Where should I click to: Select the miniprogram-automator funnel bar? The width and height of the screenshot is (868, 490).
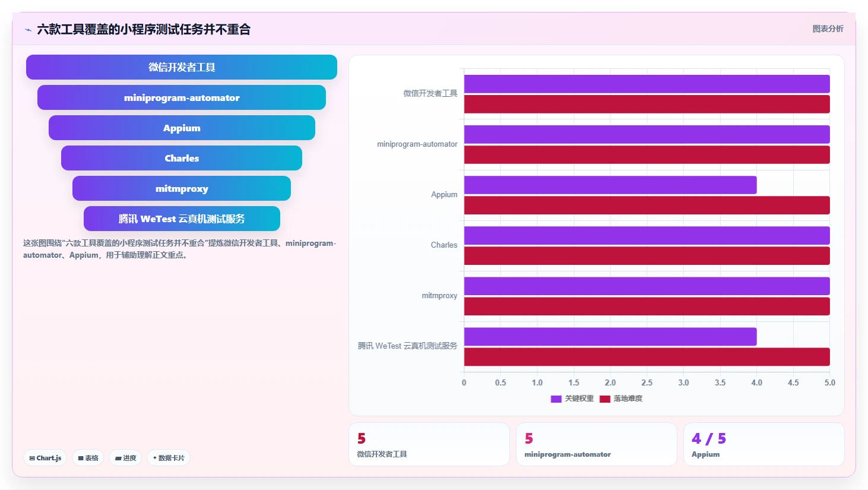point(182,97)
